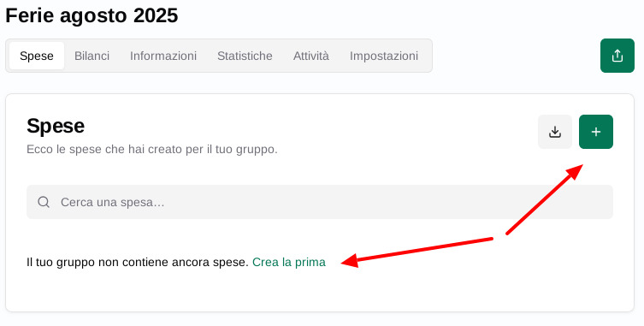Click the 'Ferie agosto 2025' group title
The width and height of the screenshot is (644, 326).
(92, 15)
